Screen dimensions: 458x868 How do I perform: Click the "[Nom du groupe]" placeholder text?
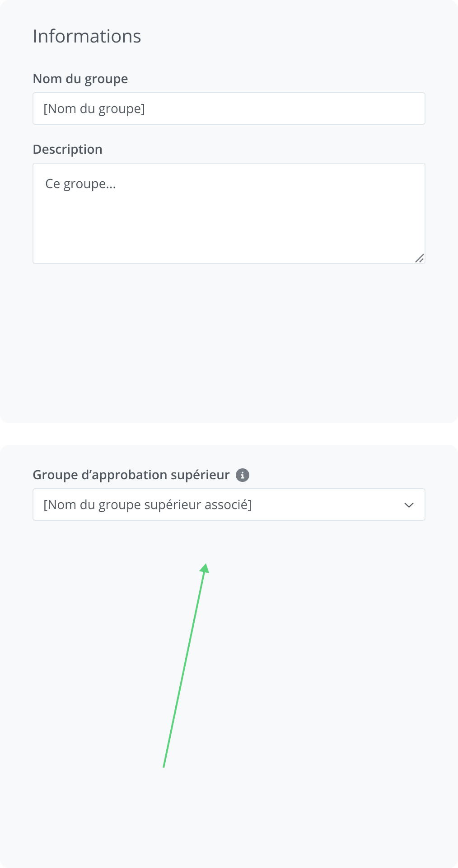coord(94,109)
